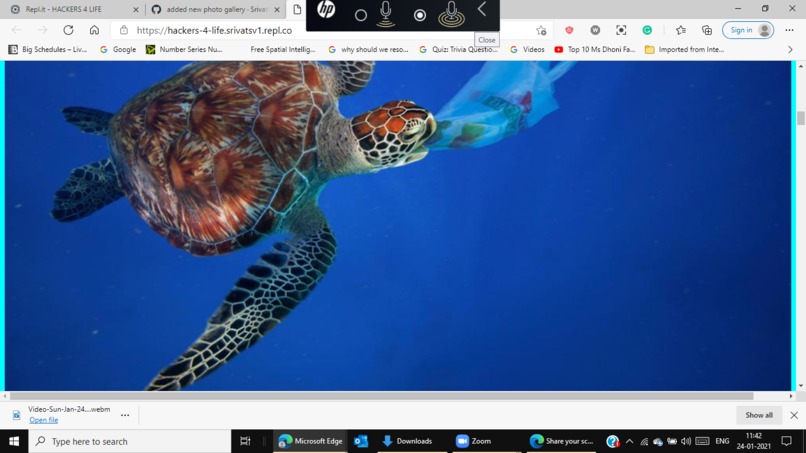Click the horizontal scrollbar right arrow

(x=791, y=396)
